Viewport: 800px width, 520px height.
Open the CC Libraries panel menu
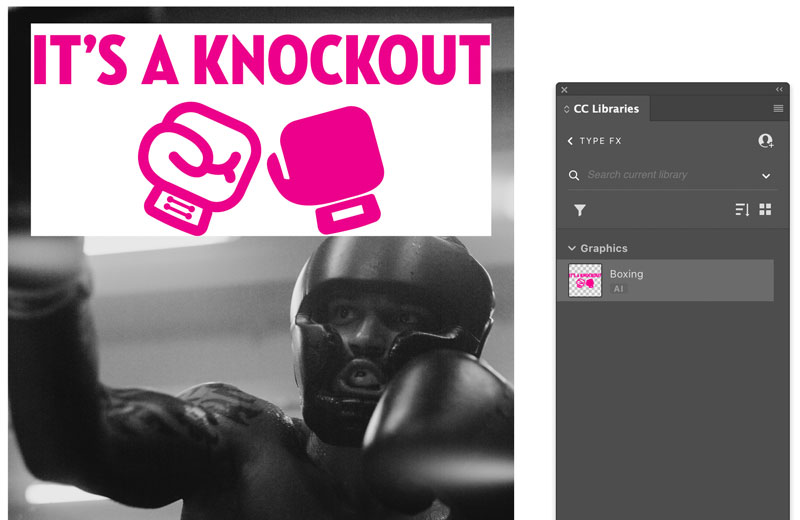click(778, 108)
